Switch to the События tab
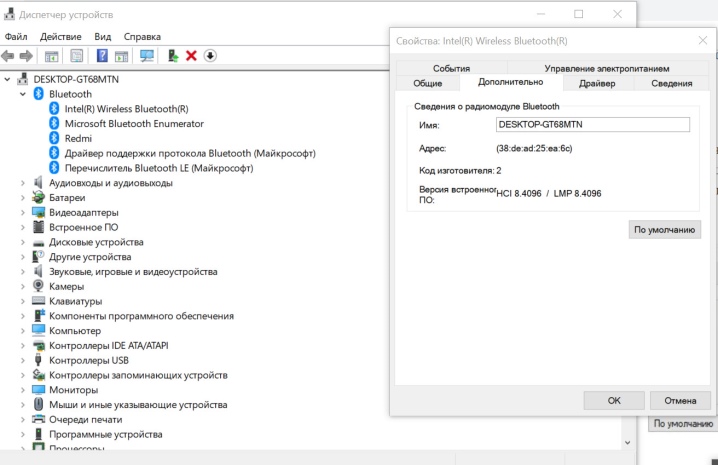Viewport: 718px width, 465px height. [x=451, y=68]
